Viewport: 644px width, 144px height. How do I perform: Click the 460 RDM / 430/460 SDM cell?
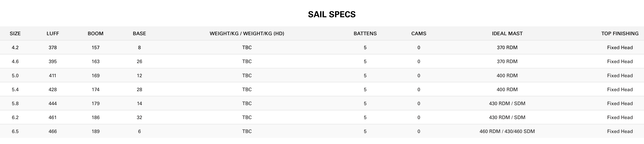507,131
